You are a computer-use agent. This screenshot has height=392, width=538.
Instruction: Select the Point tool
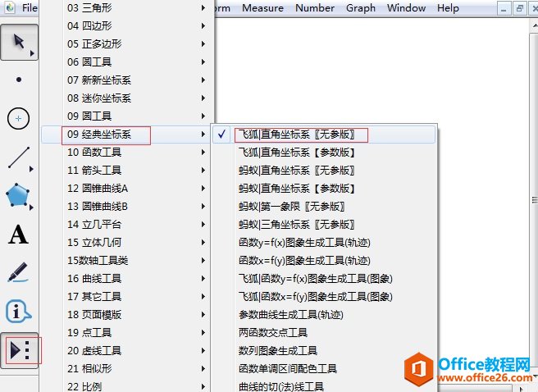19,80
